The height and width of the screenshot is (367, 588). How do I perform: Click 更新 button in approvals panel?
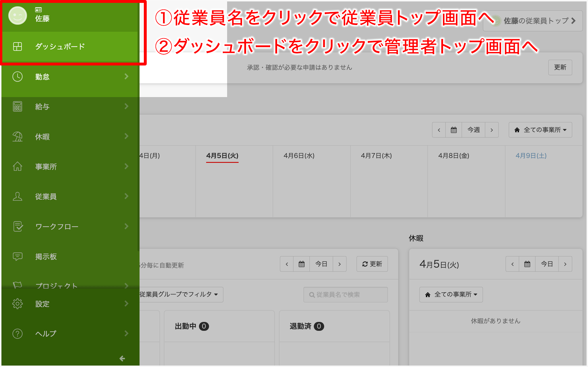[560, 67]
